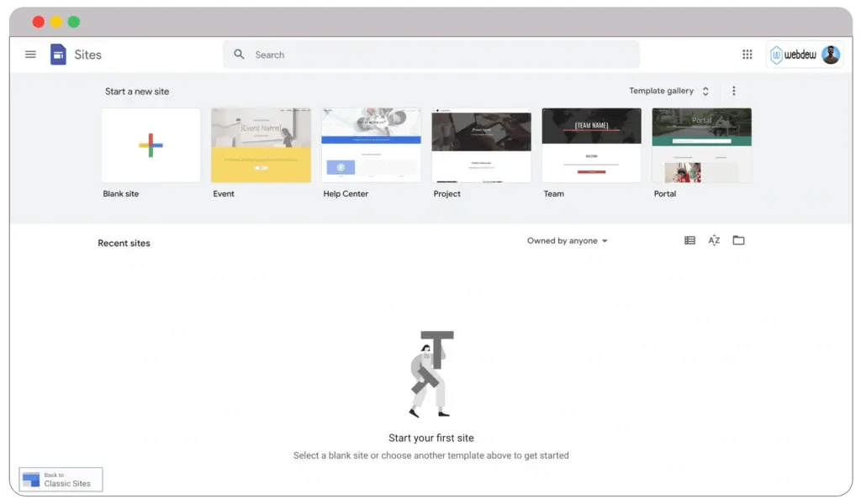861x504 pixels.
Task: Open the three-dot more options menu
Action: (x=733, y=91)
